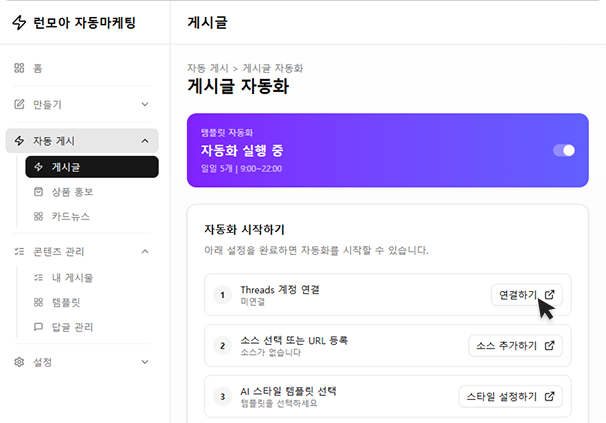Click the 카드뉴스 grid icon
This screenshot has height=423, width=606.
click(38, 216)
